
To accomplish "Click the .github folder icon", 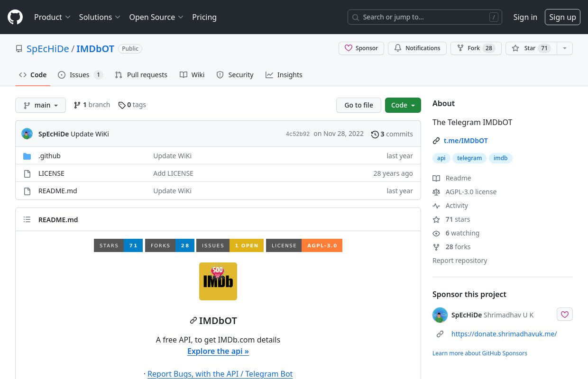I will 27,156.
